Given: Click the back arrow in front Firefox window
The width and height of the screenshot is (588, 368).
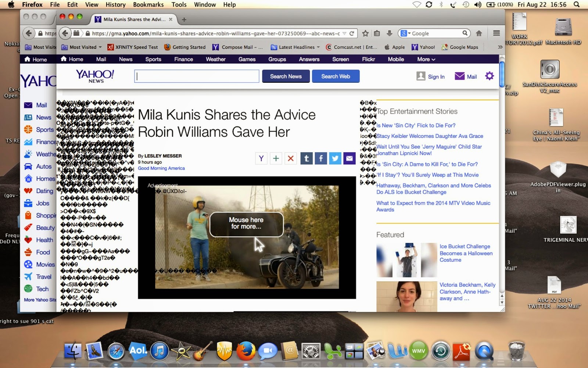Looking at the screenshot, I should (x=65, y=33).
